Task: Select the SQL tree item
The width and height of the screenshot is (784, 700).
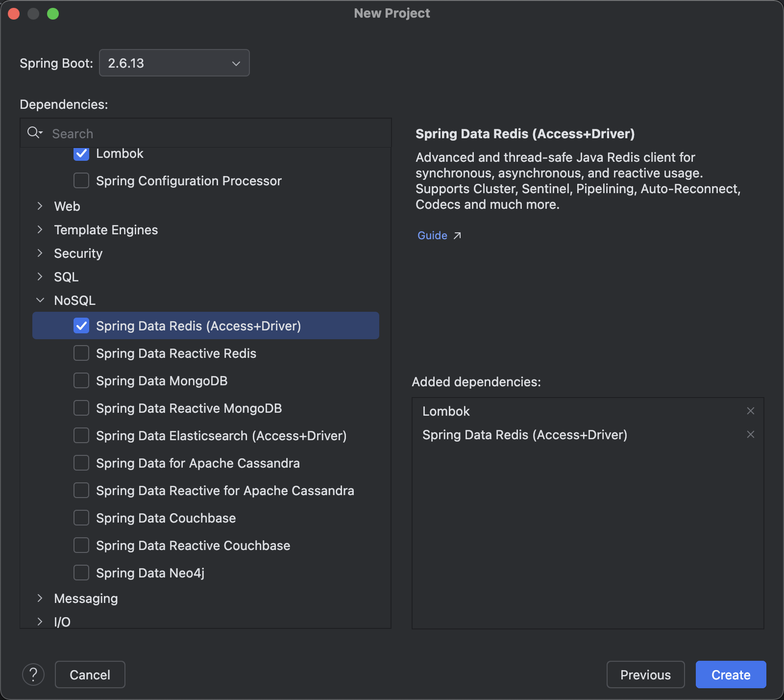Action: click(x=66, y=277)
